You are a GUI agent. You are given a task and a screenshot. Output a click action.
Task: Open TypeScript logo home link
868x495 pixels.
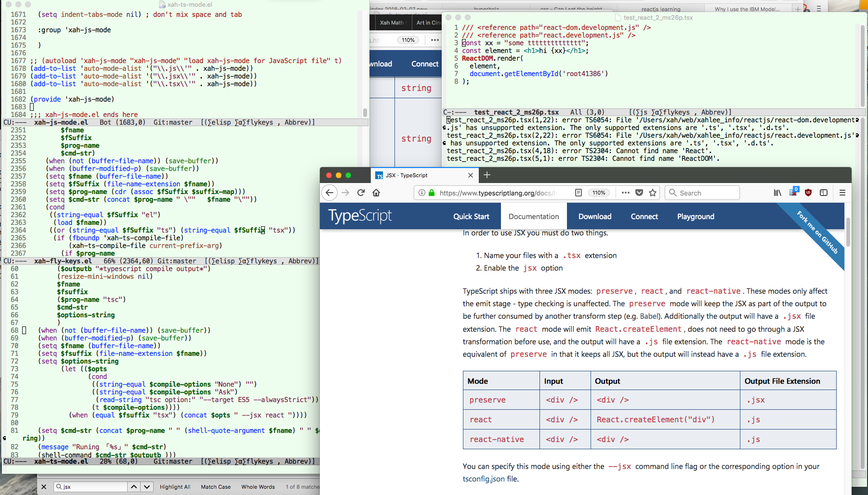pos(360,216)
